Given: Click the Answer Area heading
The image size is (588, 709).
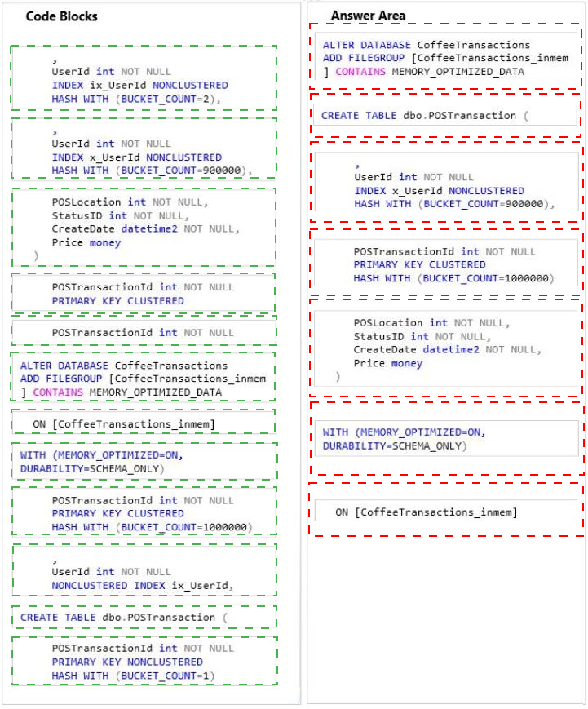Looking at the screenshot, I should pos(368,16).
